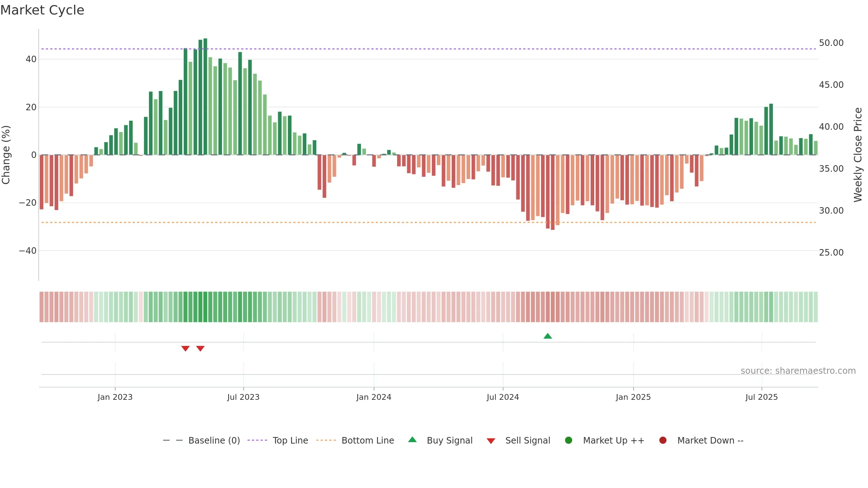This screenshot has width=868, height=488.
Task: Click the Baseline (0) legend entry
Action: click(201, 440)
